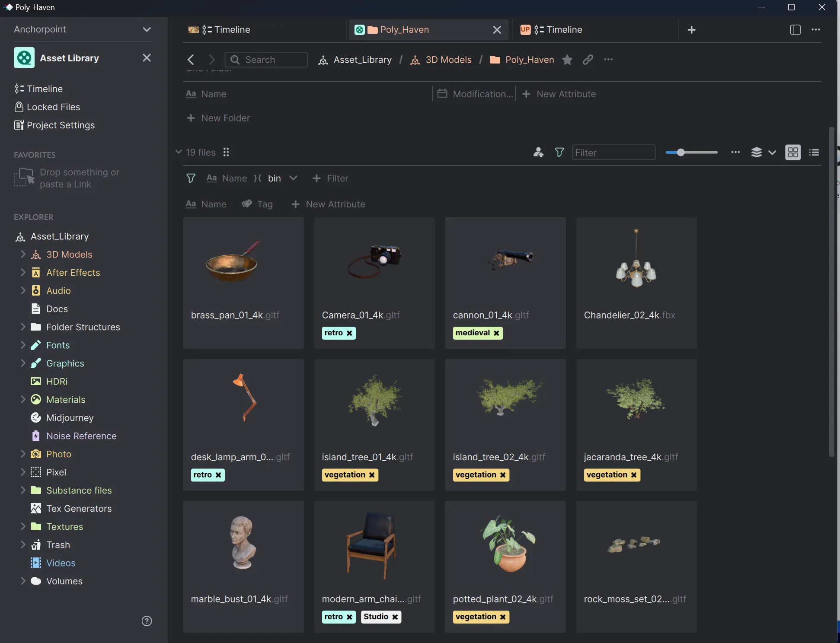This screenshot has width=840, height=643.
Task: Collapse the 19 files section
Action: coord(179,152)
